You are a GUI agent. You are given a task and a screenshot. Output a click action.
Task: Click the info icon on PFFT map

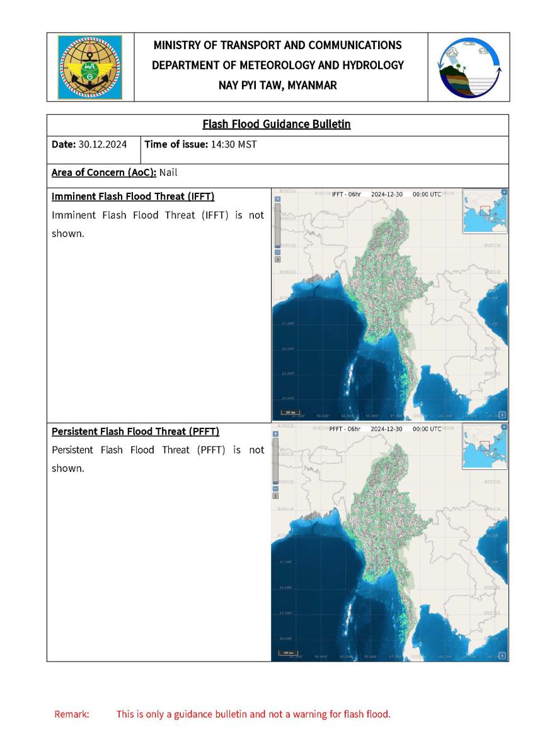502,655
